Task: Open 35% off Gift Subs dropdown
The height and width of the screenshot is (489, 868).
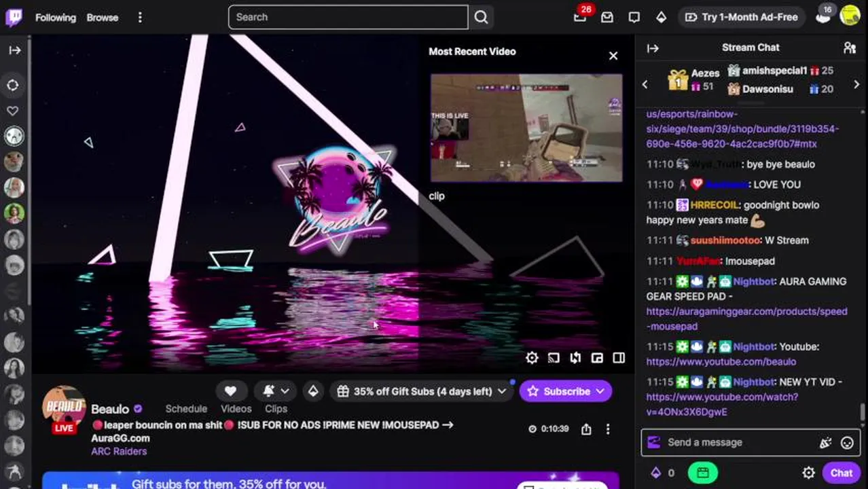Action: click(422, 391)
